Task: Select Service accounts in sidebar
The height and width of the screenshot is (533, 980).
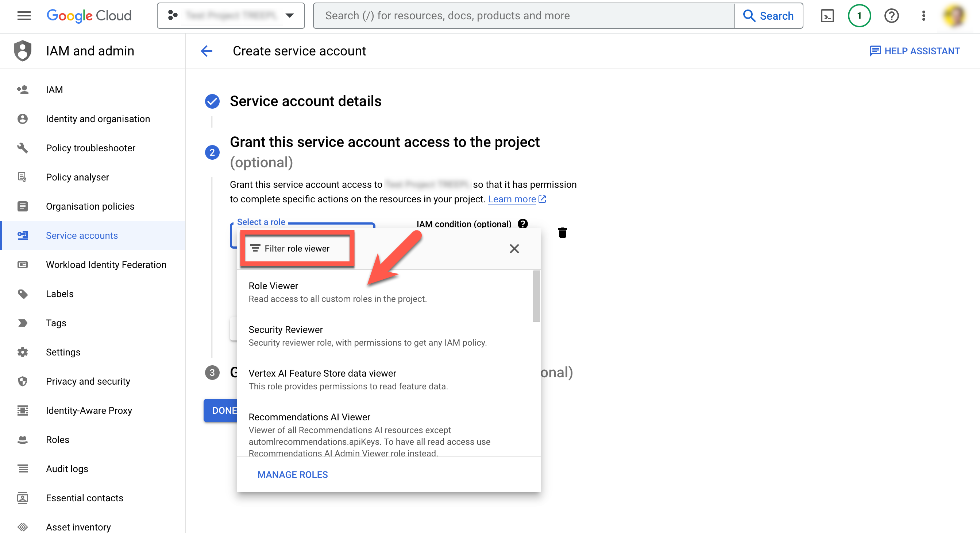Action: [93, 236]
